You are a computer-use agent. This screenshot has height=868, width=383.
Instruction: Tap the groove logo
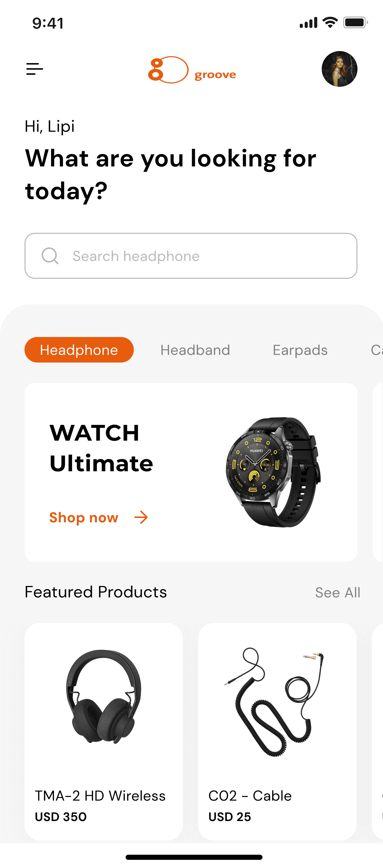pos(192,70)
